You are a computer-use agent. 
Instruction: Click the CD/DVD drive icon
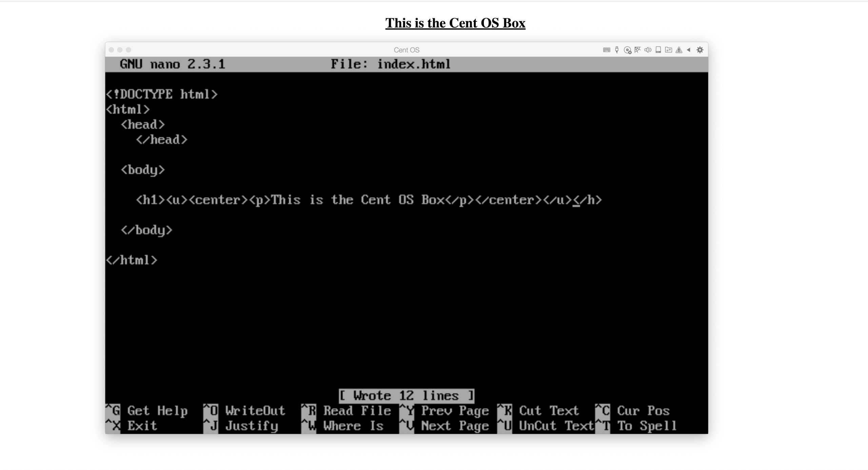[x=628, y=50]
